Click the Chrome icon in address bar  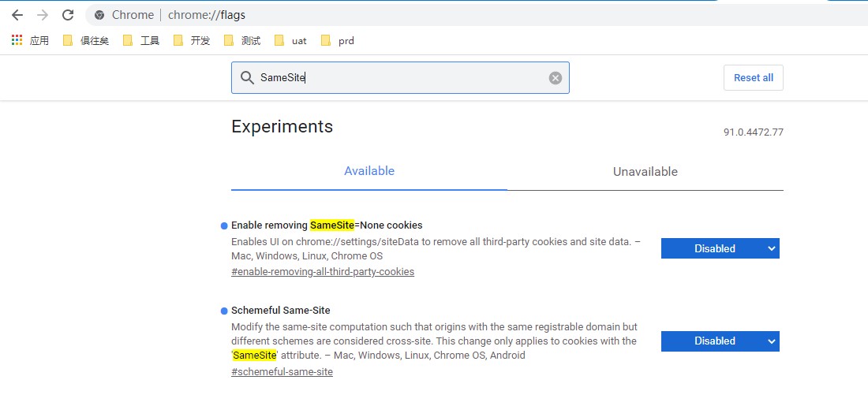point(99,15)
